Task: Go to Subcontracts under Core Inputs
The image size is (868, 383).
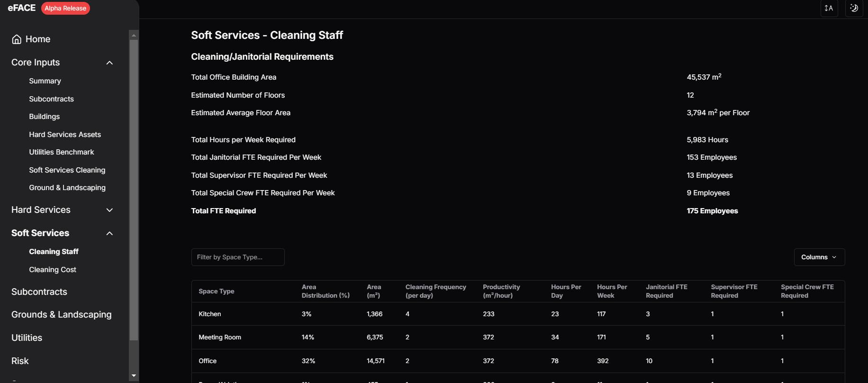Action: point(51,99)
